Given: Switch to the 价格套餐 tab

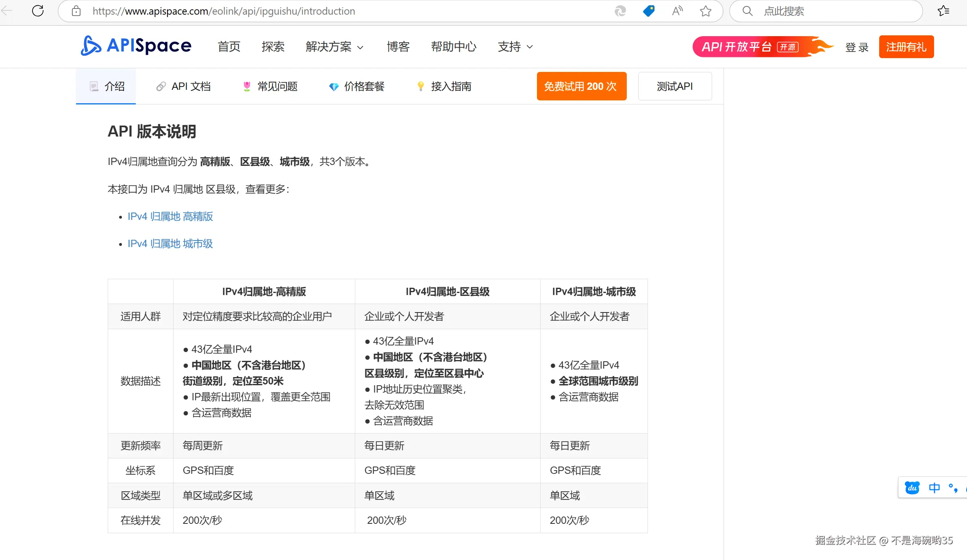Looking at the screenshot, I should [356, 86].
